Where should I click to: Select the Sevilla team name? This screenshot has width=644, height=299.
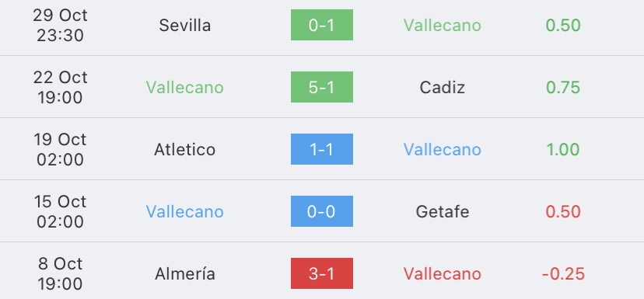click(x=185, y=26)
